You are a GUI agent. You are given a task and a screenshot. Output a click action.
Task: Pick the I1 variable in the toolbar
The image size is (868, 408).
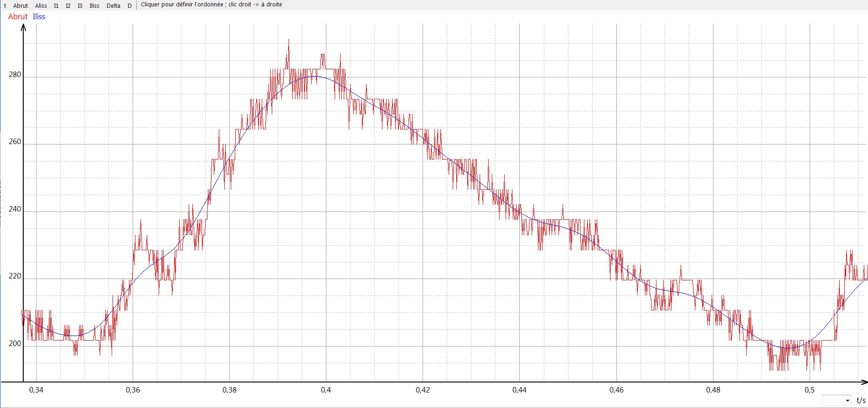56,6
